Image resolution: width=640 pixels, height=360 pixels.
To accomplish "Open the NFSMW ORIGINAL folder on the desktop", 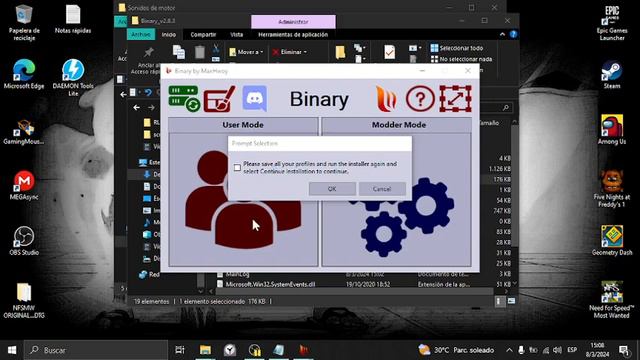I will coord(24,300).
